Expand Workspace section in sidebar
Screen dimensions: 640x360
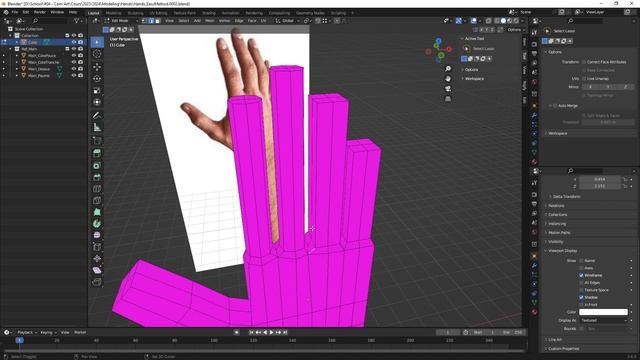tap(473, 78)
